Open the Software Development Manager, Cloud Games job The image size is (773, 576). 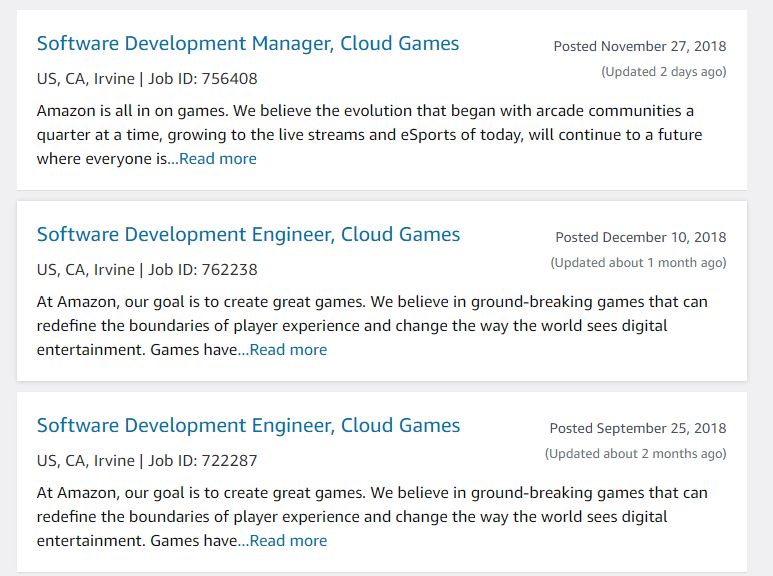pos(248,44)
